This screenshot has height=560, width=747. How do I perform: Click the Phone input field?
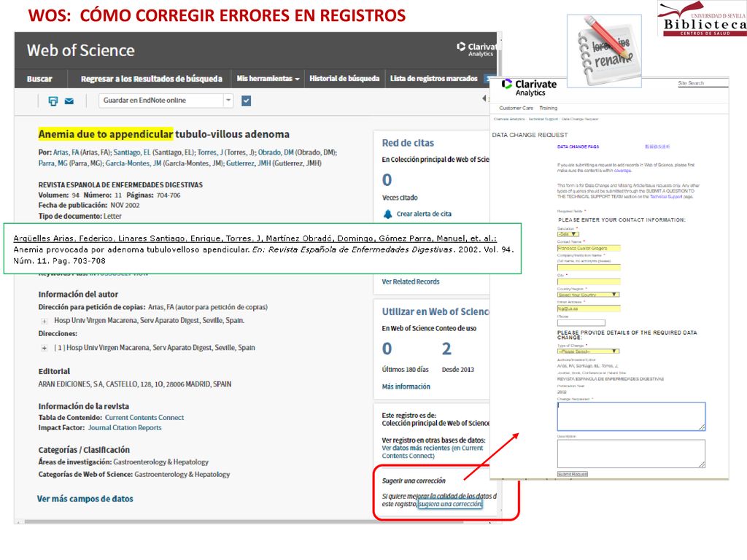coord(581,323)
